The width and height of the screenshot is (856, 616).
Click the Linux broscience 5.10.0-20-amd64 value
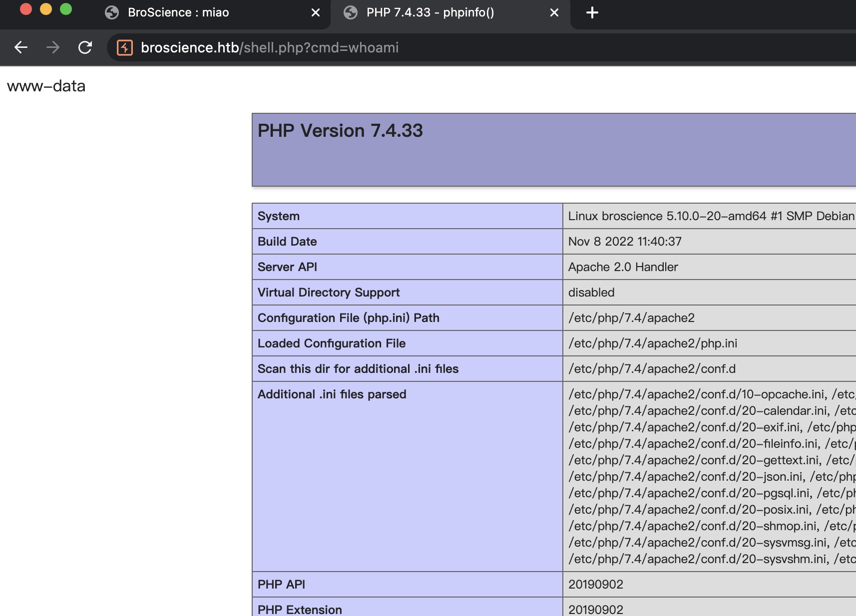coord(711,216)
